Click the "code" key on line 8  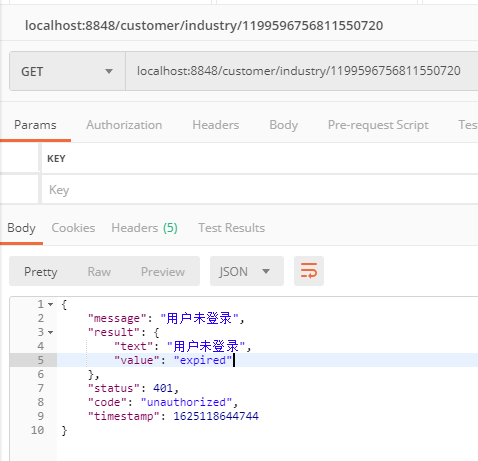point(107,402)
